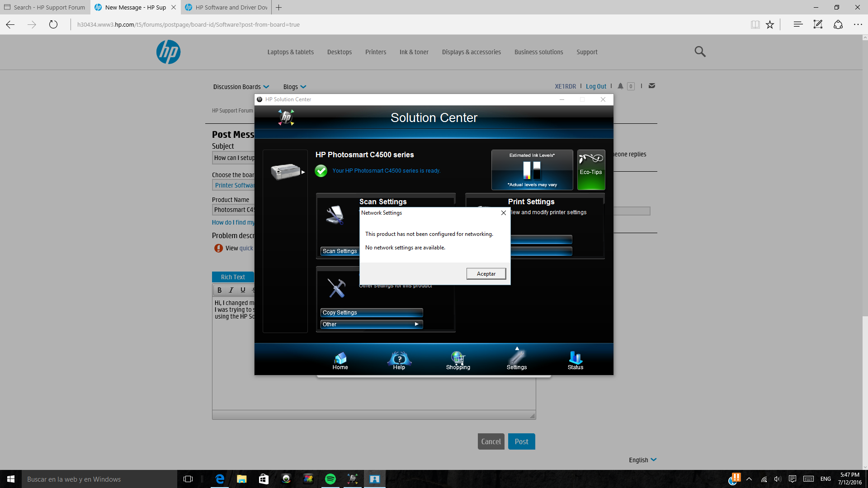Click the Printers navigation menu item
Image resolution: width=868 pixels, height=488 pixels.
[375, 52]
